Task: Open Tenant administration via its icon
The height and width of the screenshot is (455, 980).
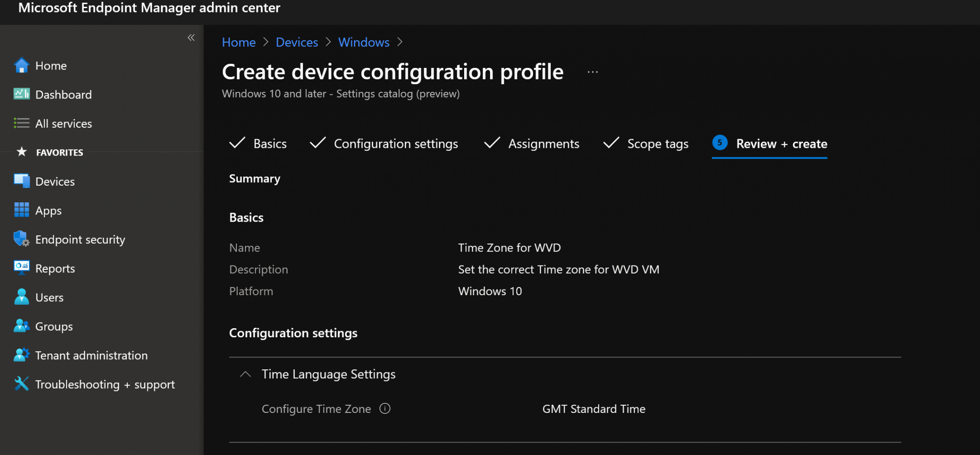Action: tap(21, 355)
